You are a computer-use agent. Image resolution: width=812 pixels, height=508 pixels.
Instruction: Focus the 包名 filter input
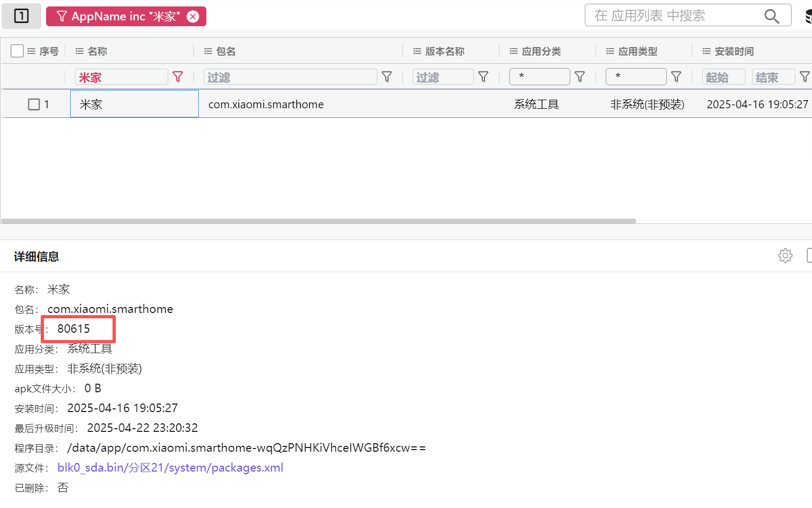point(290,77)
